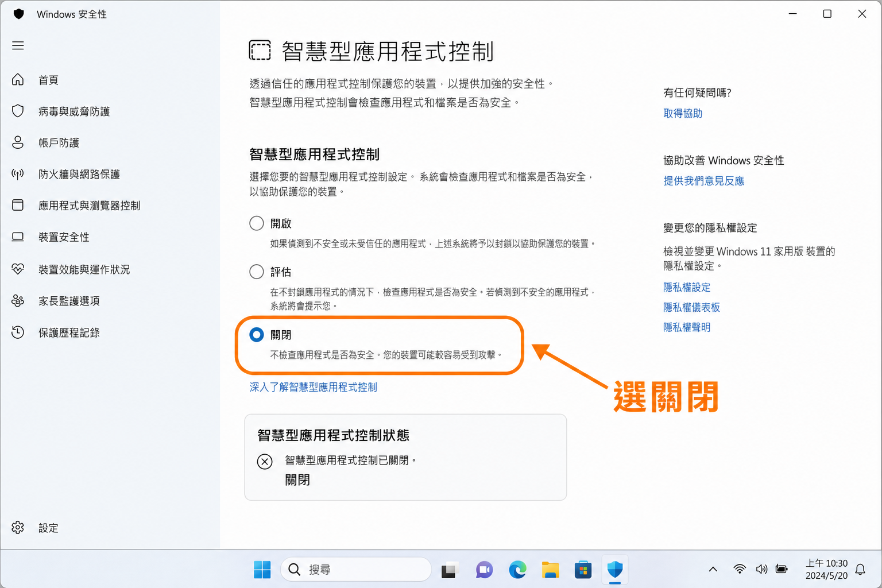882x588 pixels.
Task: Click the 協助改善 Windows 安全性 heading
Action: 724,160
